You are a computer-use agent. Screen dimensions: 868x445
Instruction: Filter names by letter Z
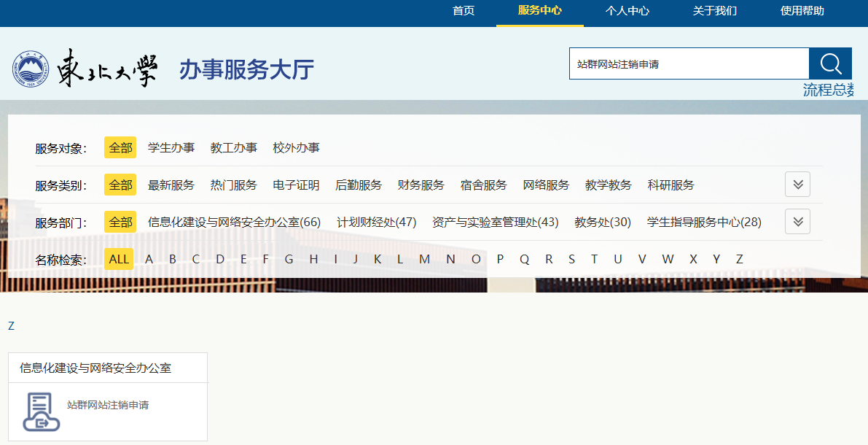[x=739, y=259]
